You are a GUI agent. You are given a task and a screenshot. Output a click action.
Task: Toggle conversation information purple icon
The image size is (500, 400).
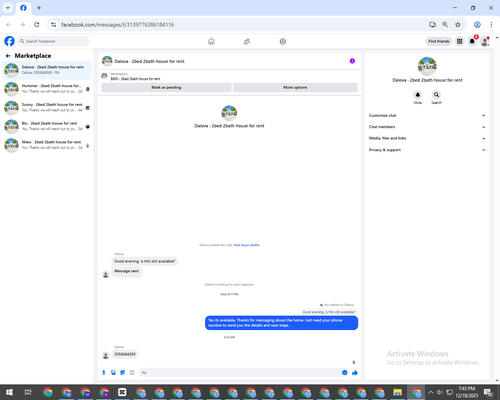[x=352, y=61]
